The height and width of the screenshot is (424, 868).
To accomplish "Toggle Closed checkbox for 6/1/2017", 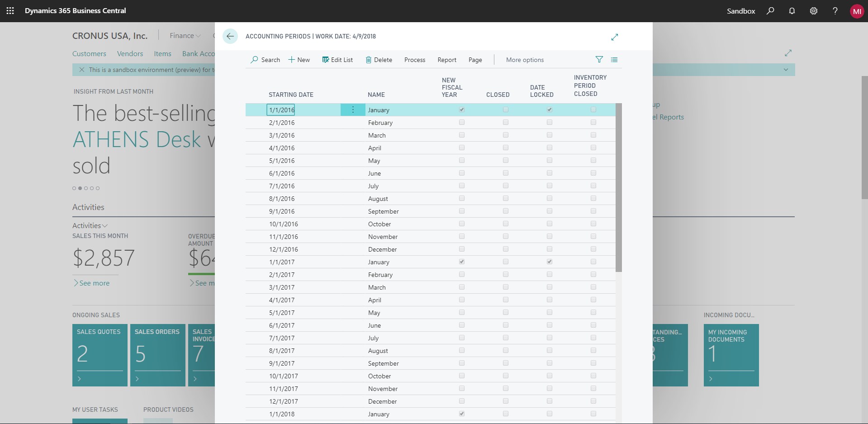I will 506,325.
